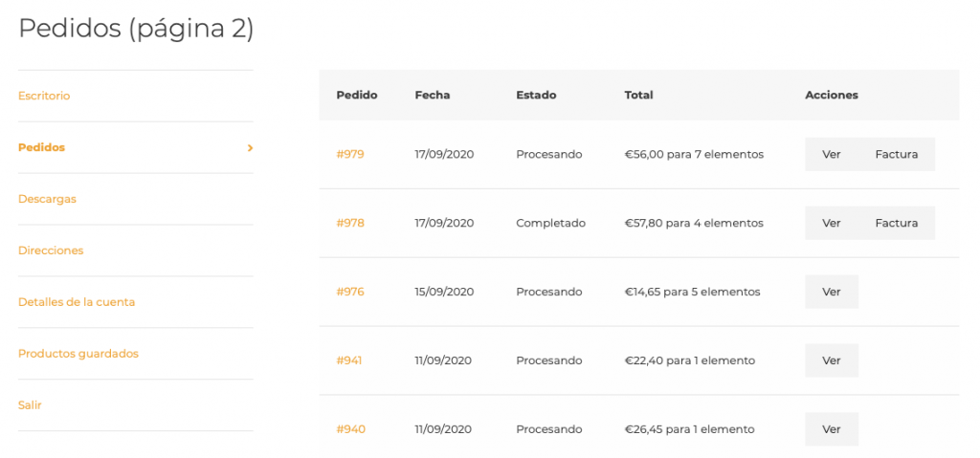Click Salir to log out
The height and width of the screenshot is (458, 980).
pos(30,405)
